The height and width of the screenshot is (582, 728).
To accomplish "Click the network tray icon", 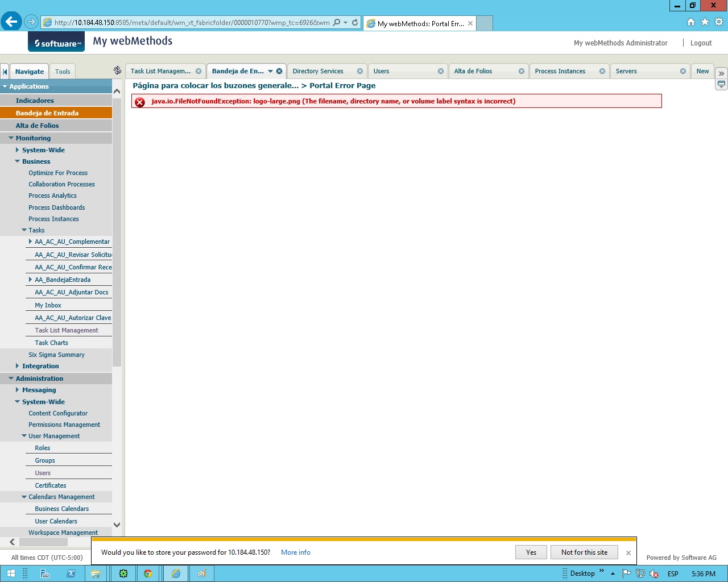I will point(640,573).
